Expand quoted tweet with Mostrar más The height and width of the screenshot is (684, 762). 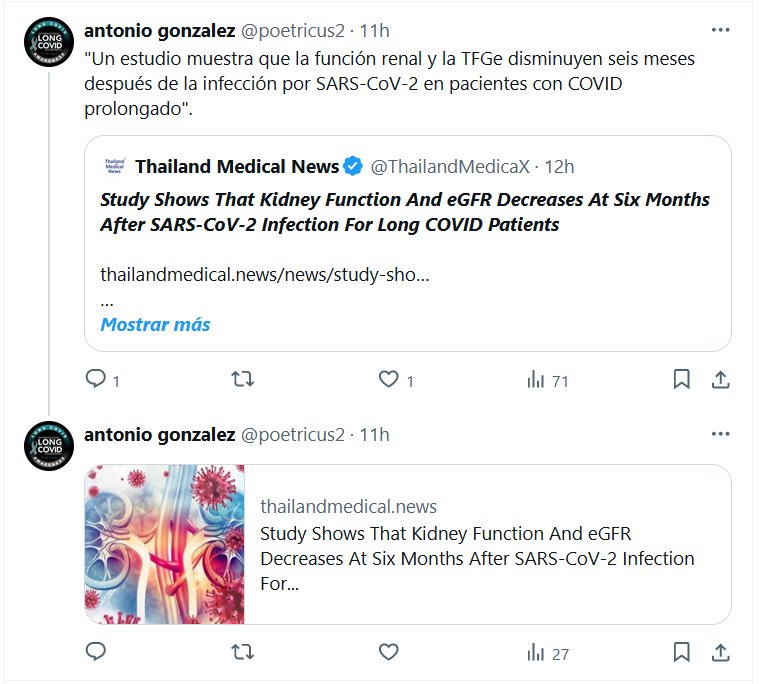click(x=155, y=324)
